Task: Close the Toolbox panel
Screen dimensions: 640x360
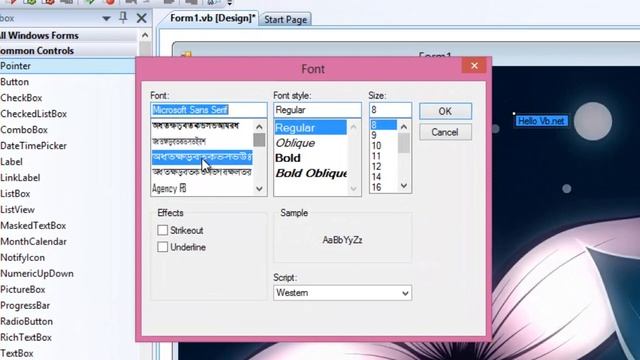Action: point(142,18)
